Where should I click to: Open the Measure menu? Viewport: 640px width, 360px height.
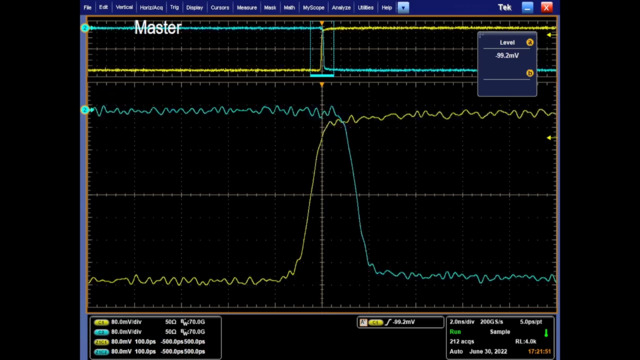click(x=247, y=7)
